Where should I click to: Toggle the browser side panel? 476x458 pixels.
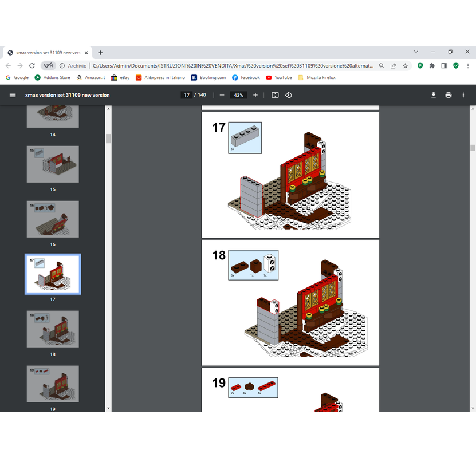coord(444,66)
